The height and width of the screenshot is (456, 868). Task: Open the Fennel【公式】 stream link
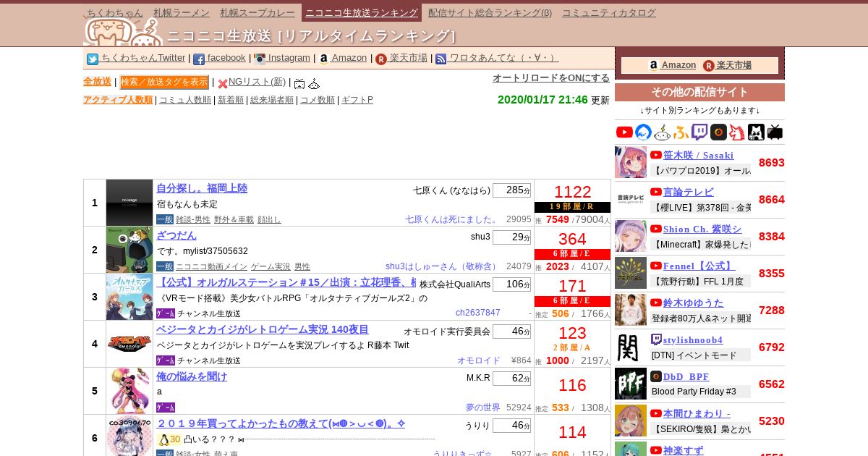pyautogui.click(x=699, y=266)
